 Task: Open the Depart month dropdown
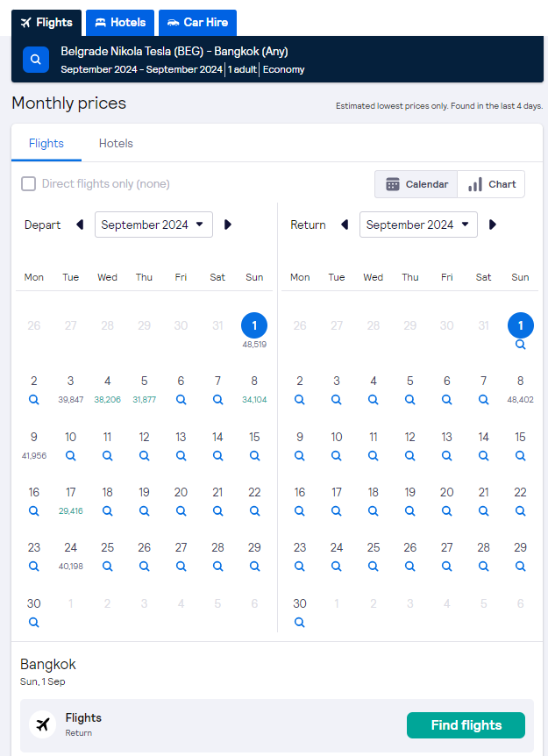(x=153, y=225)
